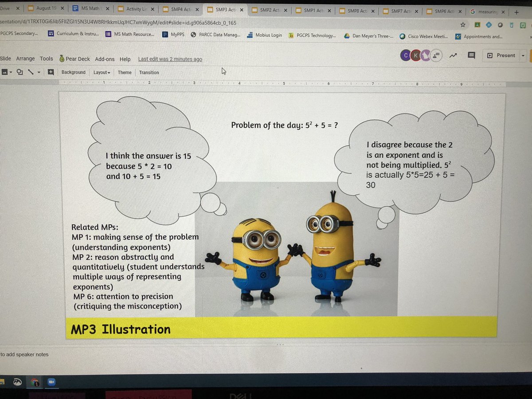Click collaborator avatar labeled K
Viewport: 532px width, 399px height.
415,55
